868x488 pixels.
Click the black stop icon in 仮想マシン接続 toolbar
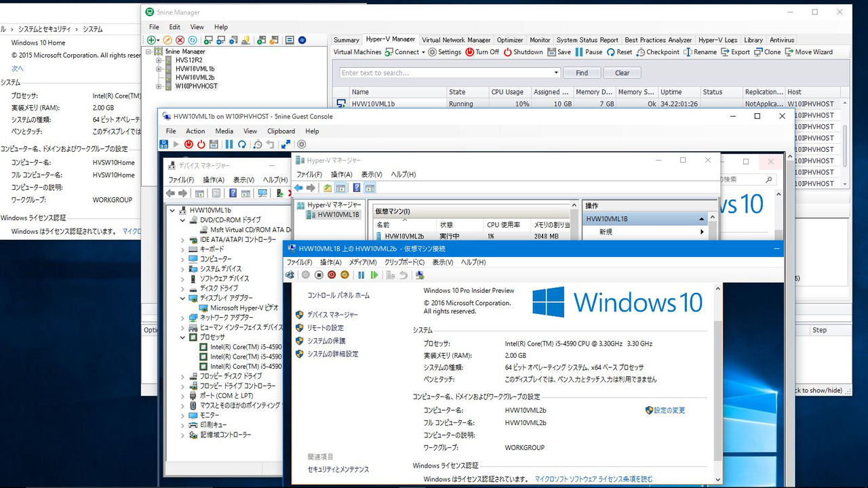[319, 274]
